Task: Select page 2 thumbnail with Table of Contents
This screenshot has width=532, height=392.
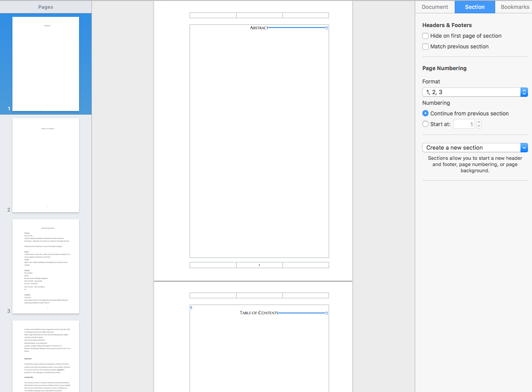Action: pyautogui.click(x=46, y=165)
